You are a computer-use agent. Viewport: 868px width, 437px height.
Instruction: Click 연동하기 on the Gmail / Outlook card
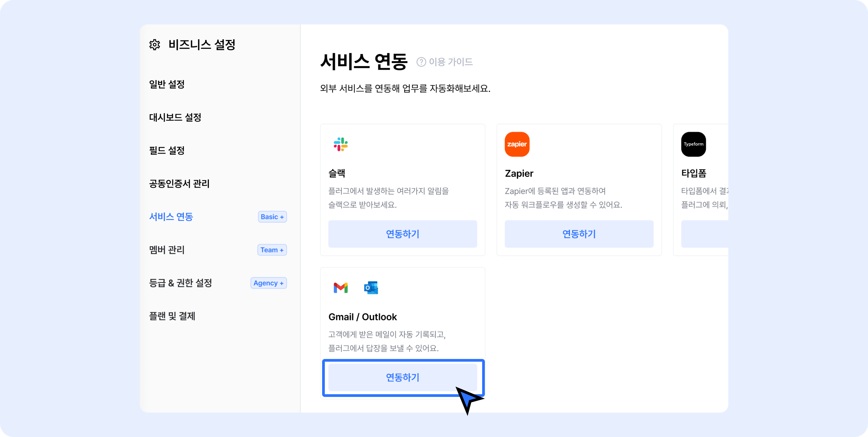pos(402,377)
